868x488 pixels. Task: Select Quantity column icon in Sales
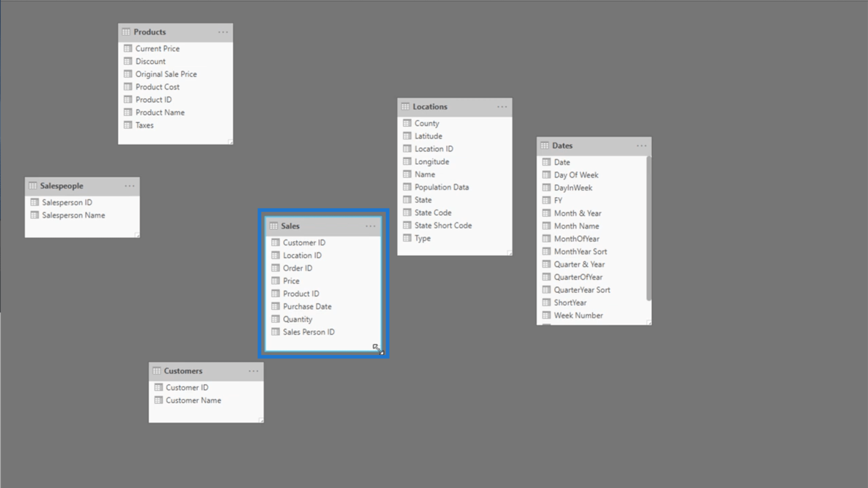275,319
